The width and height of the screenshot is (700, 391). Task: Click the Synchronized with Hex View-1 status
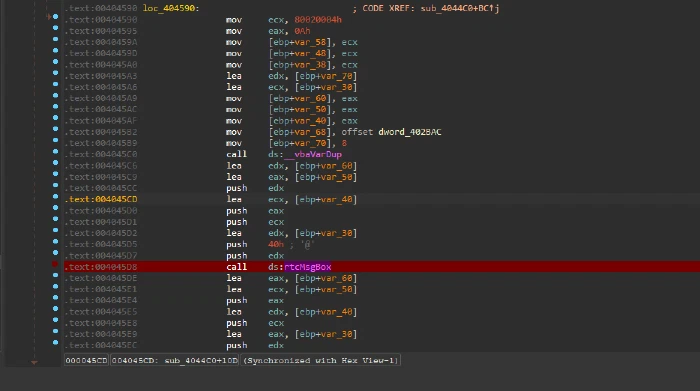[x=321, y=361]
